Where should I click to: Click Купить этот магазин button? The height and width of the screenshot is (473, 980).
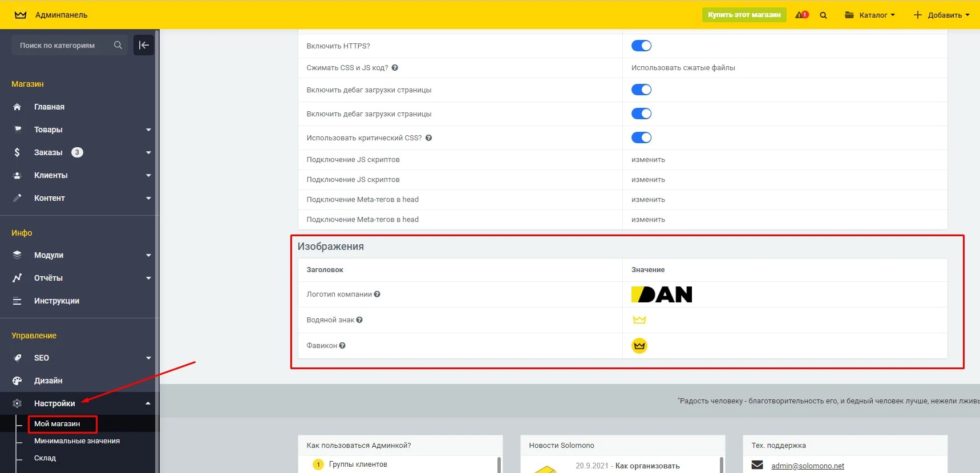click(744, 15)
